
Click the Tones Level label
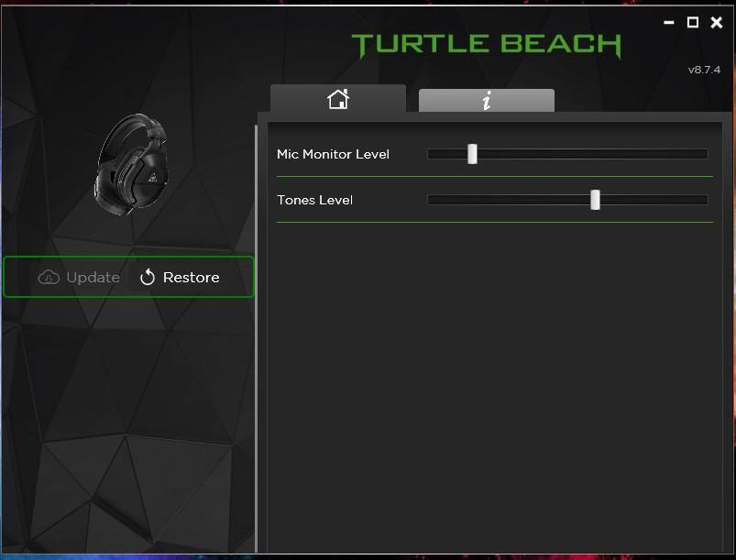pos(314,200)
